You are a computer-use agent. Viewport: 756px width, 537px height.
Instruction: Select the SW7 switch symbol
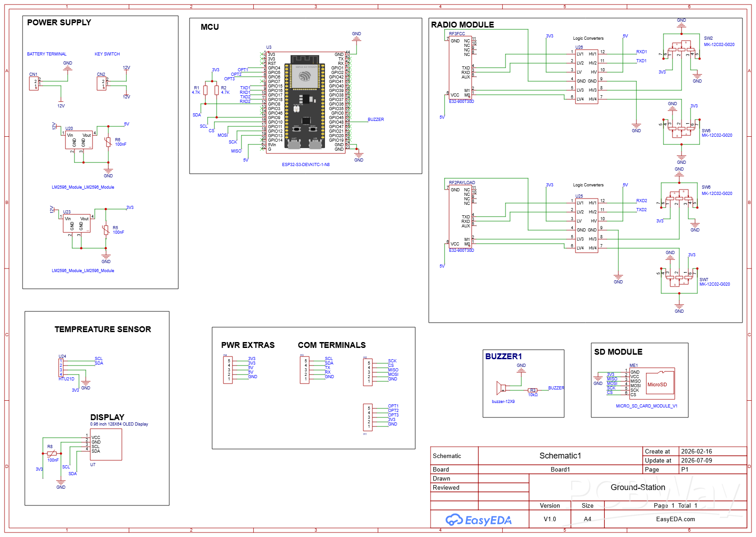679,278
